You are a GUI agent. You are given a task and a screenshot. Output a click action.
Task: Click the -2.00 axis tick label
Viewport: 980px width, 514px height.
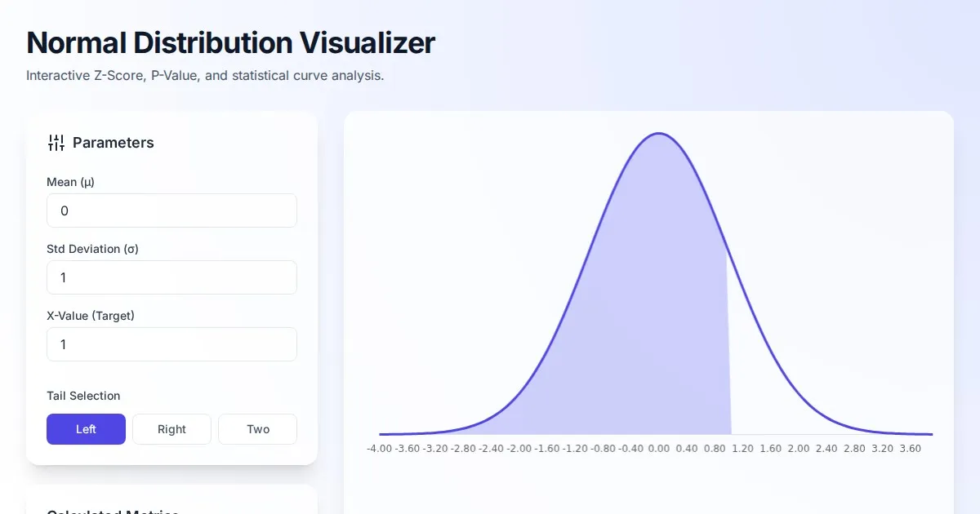[519, 449]
